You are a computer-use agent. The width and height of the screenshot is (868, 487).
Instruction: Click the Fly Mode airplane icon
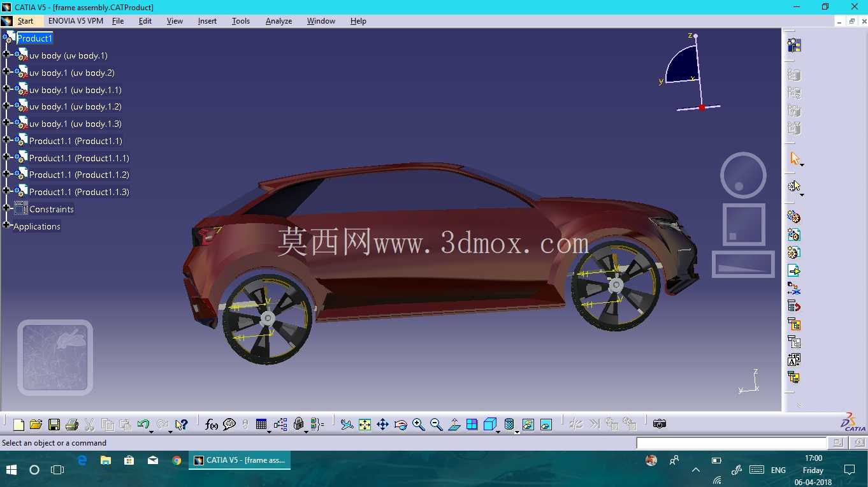[x=347, y=425]
